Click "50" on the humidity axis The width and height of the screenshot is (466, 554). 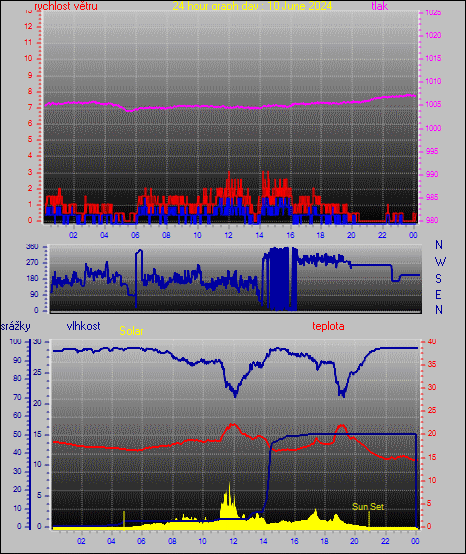pos(17,434)
